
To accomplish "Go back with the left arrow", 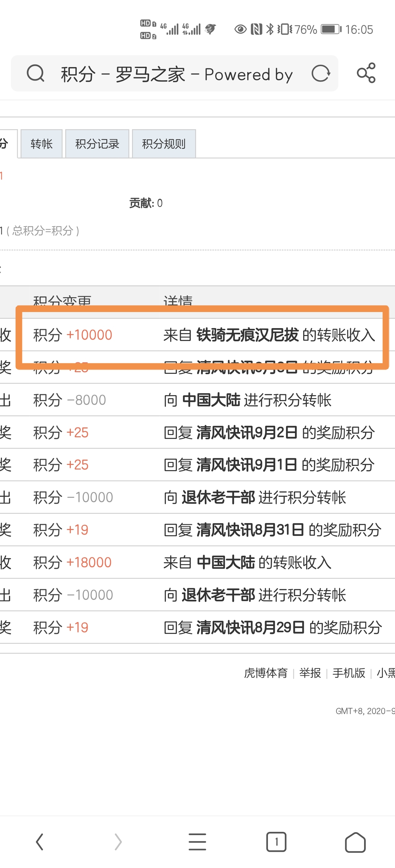I will click(x=40, y=842).
